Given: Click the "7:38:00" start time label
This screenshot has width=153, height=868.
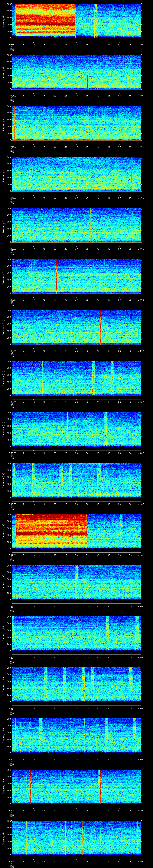Looking at the screenshot, I should [12, 402].
